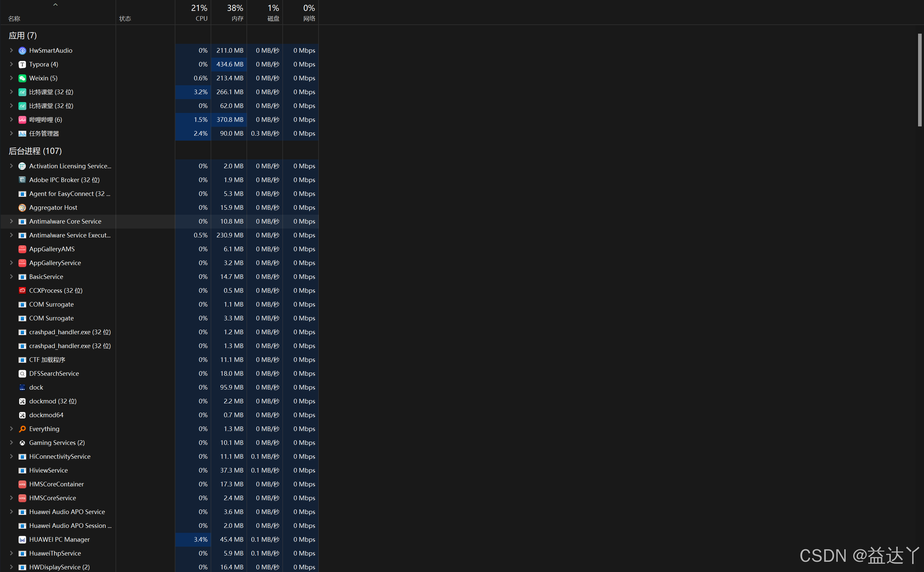Click the Everything search icon
The image size is (924, 572).
[22, 429]
